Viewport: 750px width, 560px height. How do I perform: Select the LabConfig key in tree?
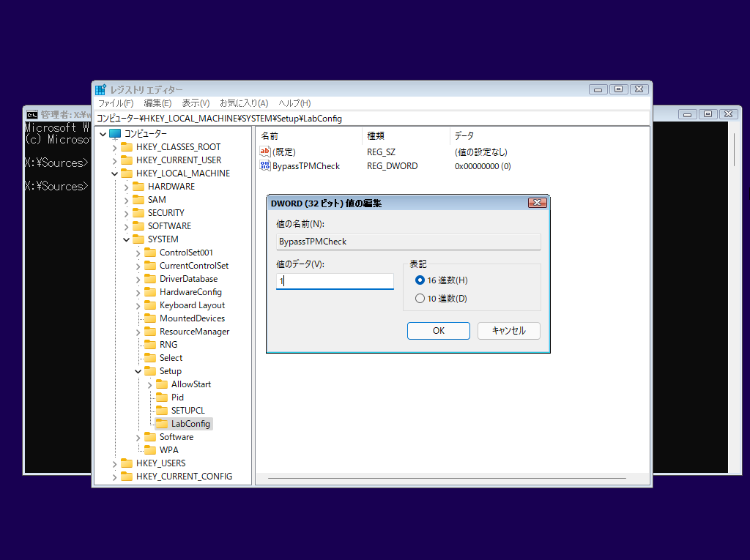coord(190,424)
